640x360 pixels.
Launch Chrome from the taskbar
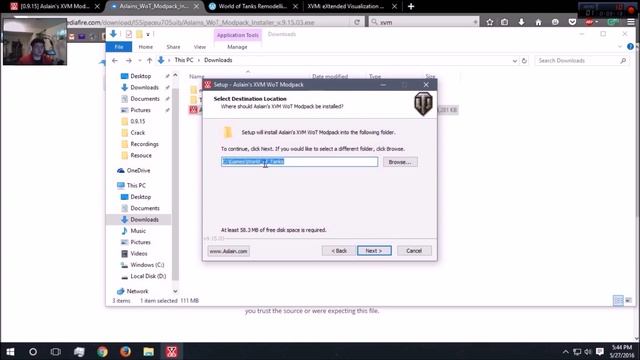102,351
